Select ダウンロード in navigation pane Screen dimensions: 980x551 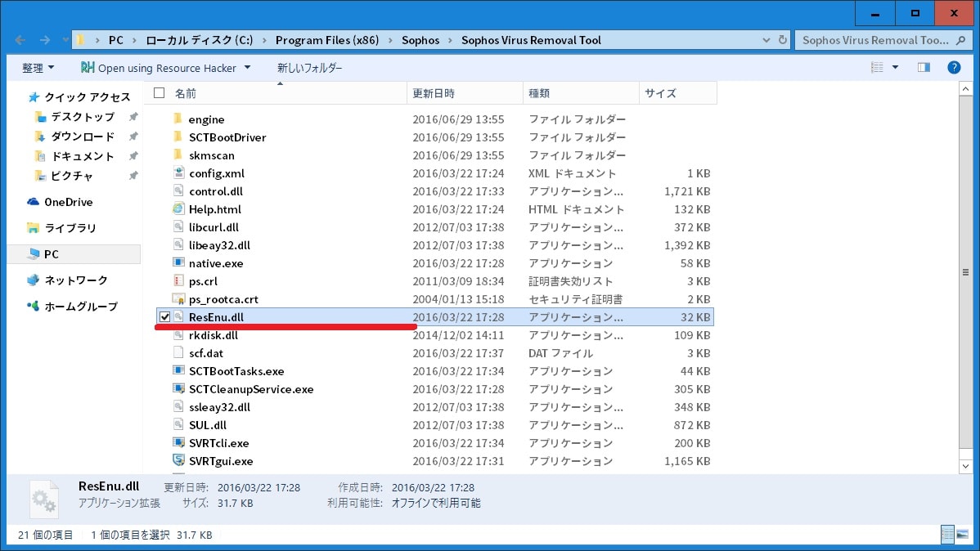point(75,137)
